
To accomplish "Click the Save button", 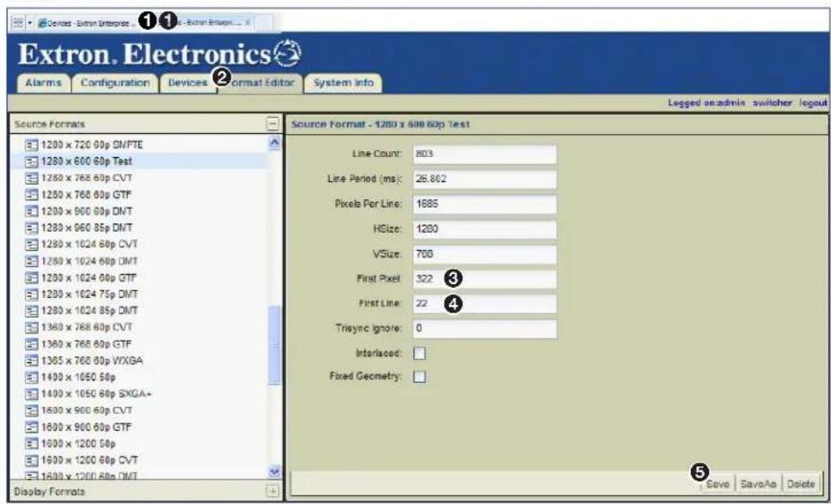I will (717, 484).
